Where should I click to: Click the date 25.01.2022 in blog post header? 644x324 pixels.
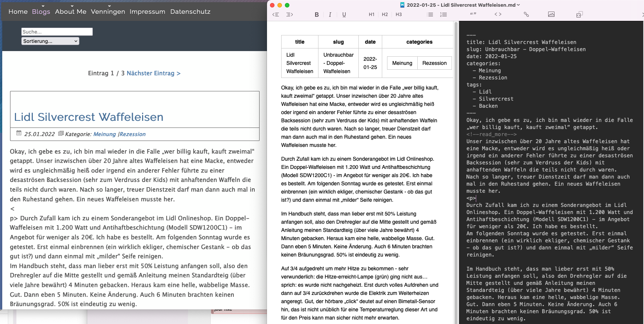(x=40, y=134)
